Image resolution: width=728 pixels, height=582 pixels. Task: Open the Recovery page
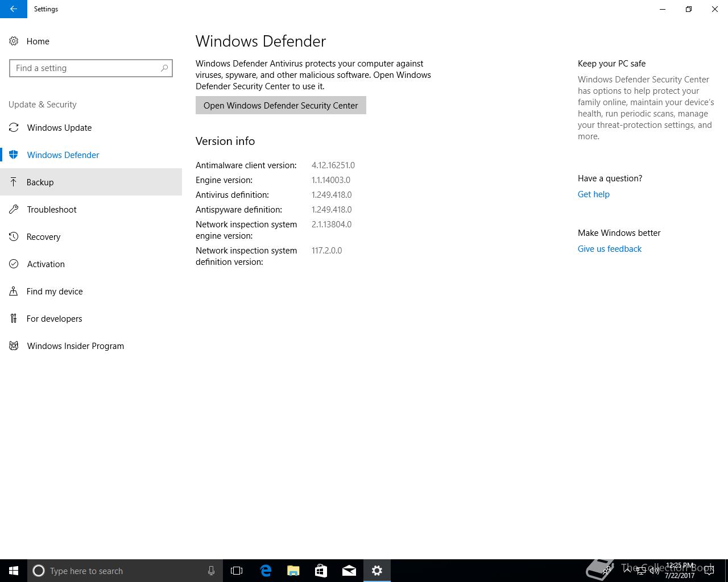point(91,236)
